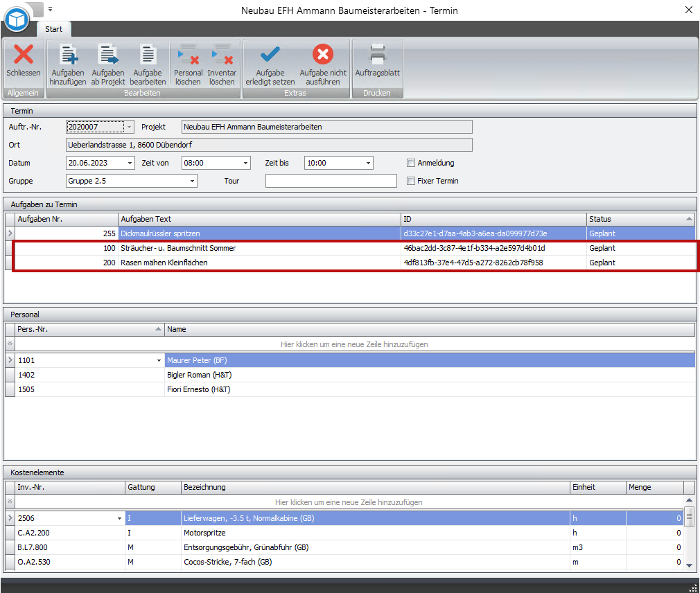Image resolution: width=700 pixels, height=593 pixels.
Task: Select Entsorgungsgebühr, Grünabfuhr row
Action: click(x=349, y=547)
